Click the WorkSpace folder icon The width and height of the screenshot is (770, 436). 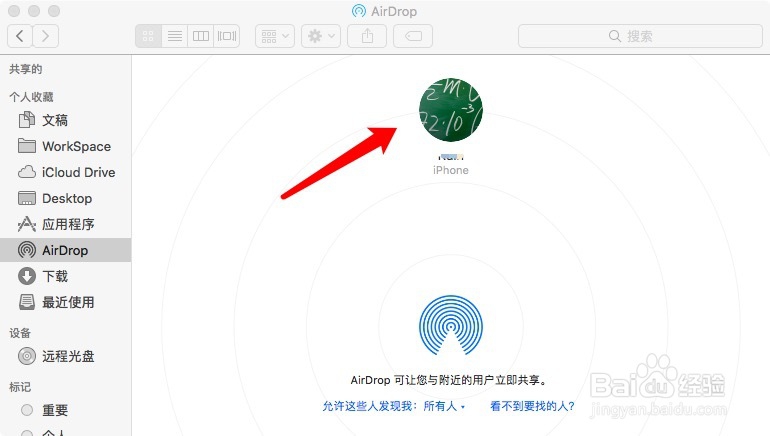pos(27,146)
